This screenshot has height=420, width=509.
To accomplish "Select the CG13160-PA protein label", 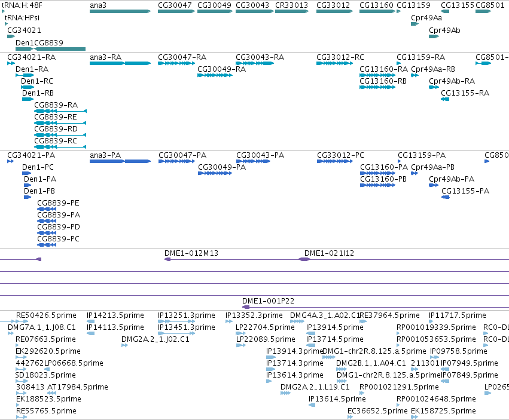I will coord(384,167).
